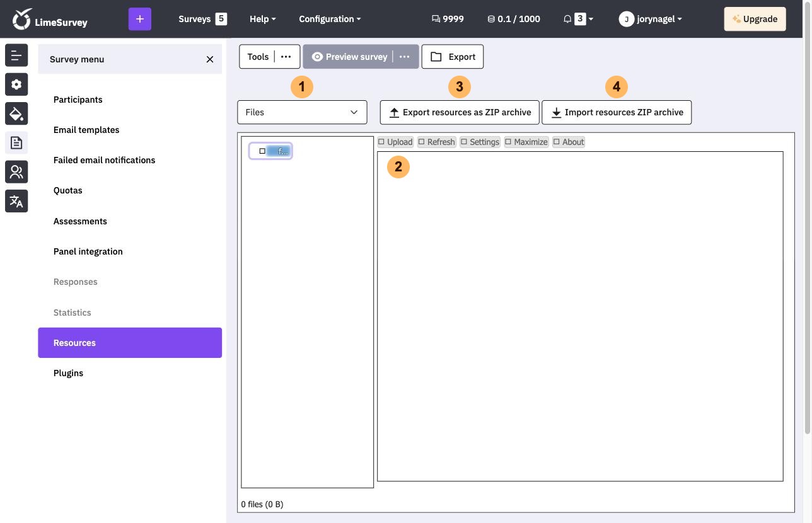Click the purple plus create button
Screen dimensions: 812x523
click(x=140, y=19)
